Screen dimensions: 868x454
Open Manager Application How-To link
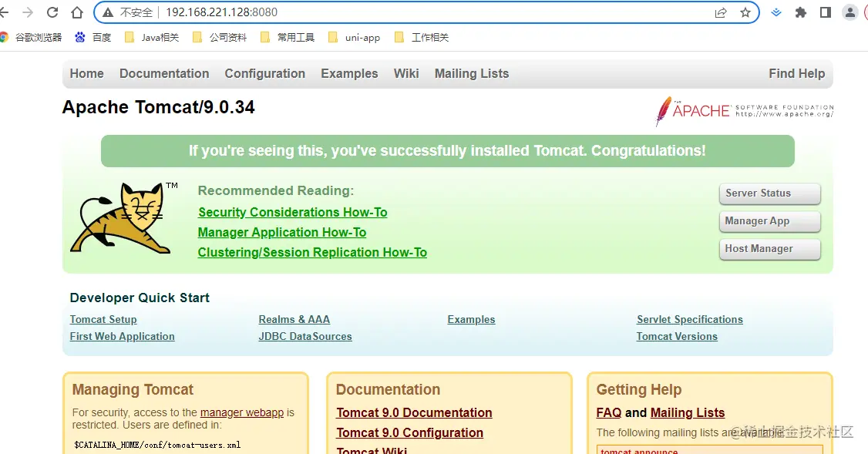[282, 232]
